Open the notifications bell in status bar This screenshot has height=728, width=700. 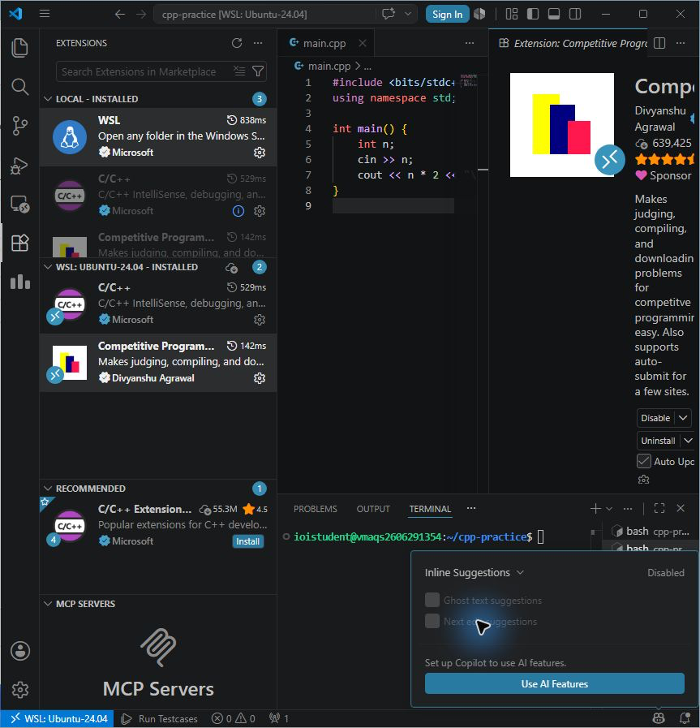685,719
